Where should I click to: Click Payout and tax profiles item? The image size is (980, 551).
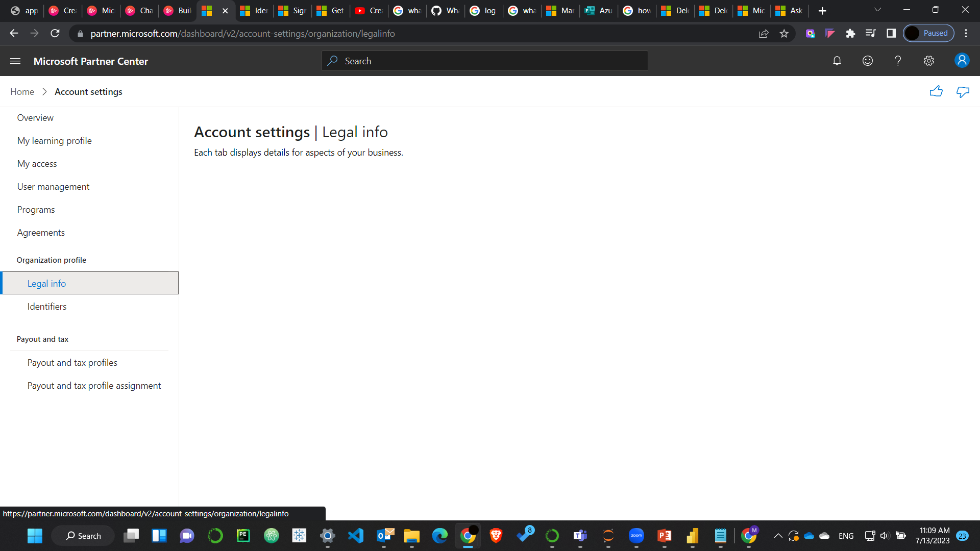click(72, 362)
